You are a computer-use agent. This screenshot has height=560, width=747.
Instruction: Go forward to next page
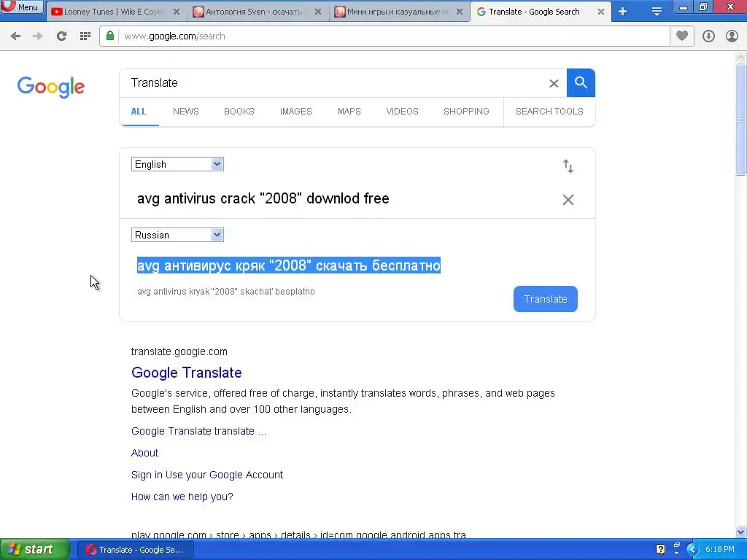coord(38,36)
